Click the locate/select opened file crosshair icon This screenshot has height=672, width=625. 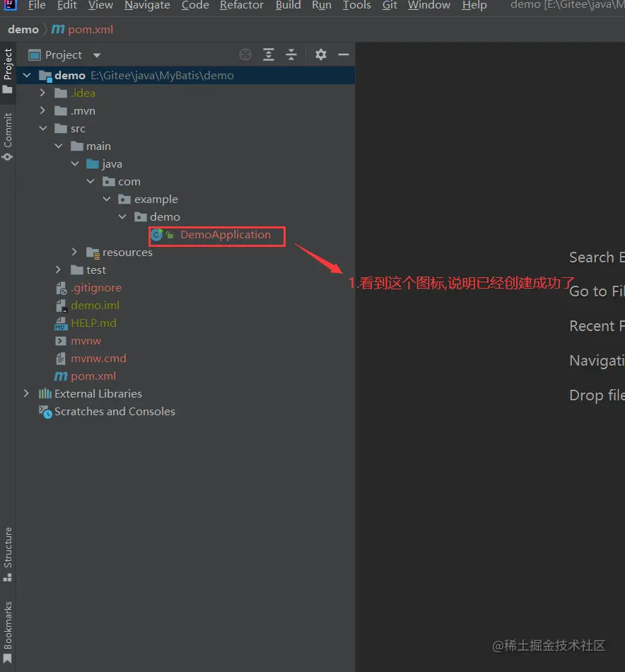pos(245,54)
